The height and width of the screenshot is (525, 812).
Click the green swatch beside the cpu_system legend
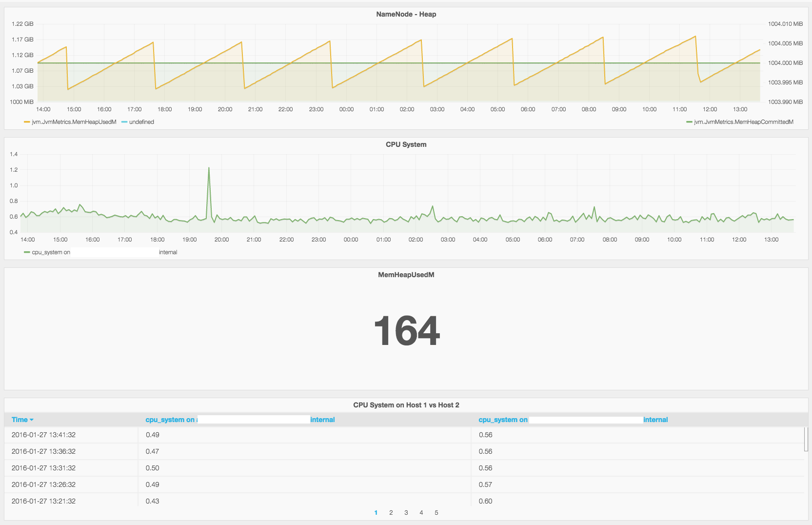(27, 252)
